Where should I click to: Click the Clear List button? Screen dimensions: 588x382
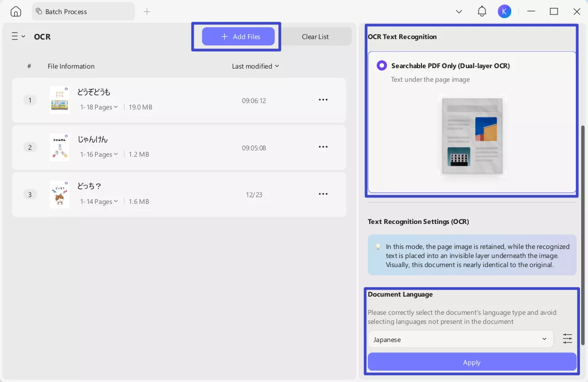[x=315, y=37]
